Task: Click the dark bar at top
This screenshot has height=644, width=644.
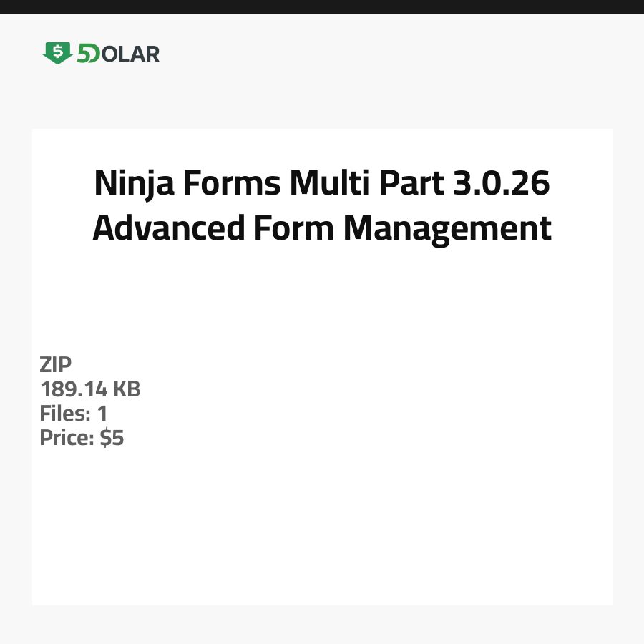Action: [322, 6]
